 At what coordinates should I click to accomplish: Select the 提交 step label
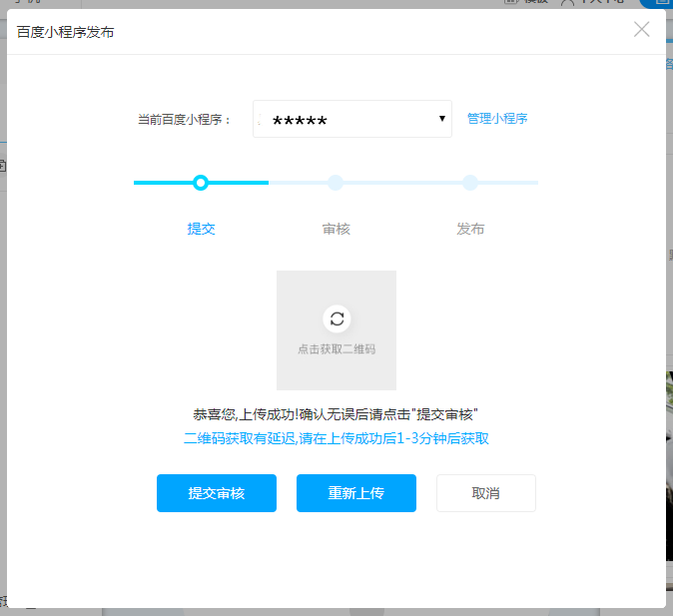(201, 229)
